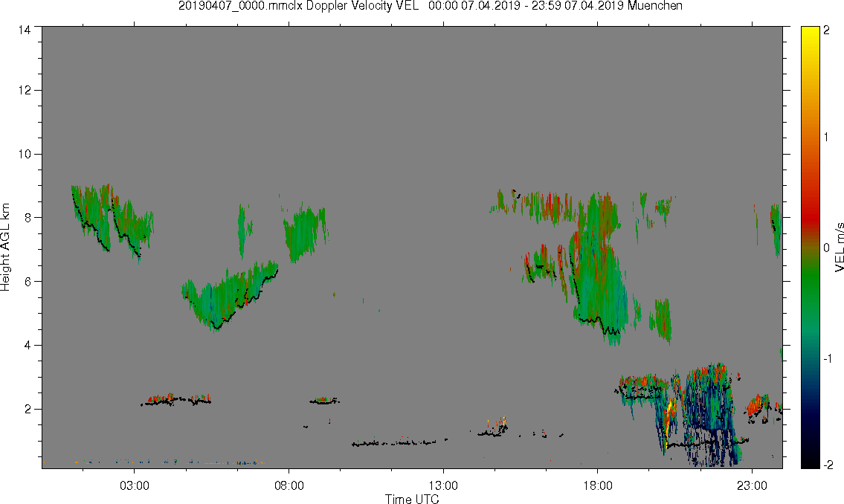Click the 'Time UTC' axis title
This screenshot has width=844, height=504.
click(x=412, y=499)
